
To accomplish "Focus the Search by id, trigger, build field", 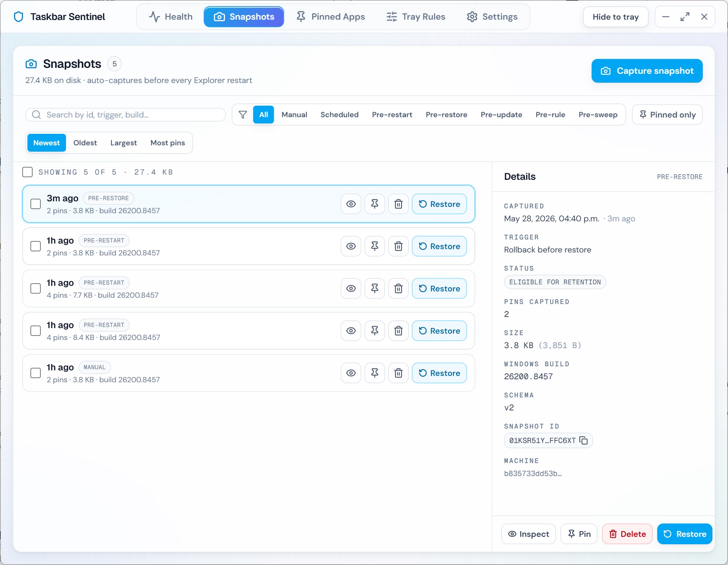I will pos(125,115).
